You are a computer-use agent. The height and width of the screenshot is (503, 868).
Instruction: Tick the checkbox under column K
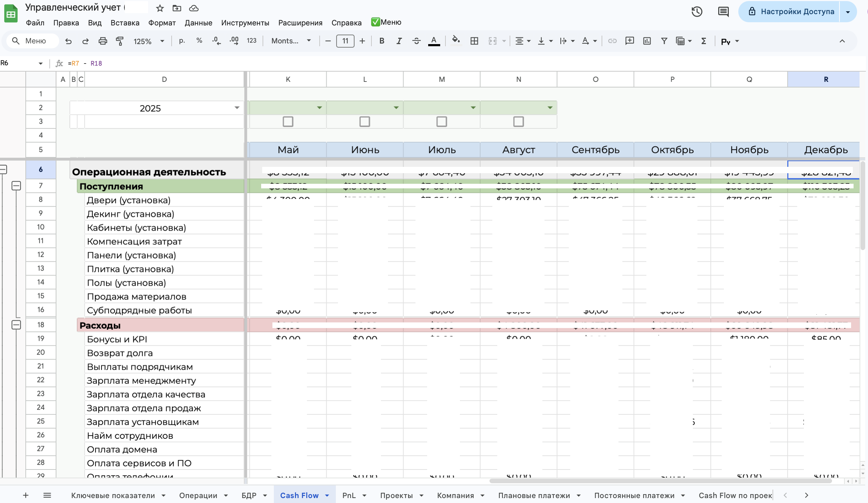(288, 122)
